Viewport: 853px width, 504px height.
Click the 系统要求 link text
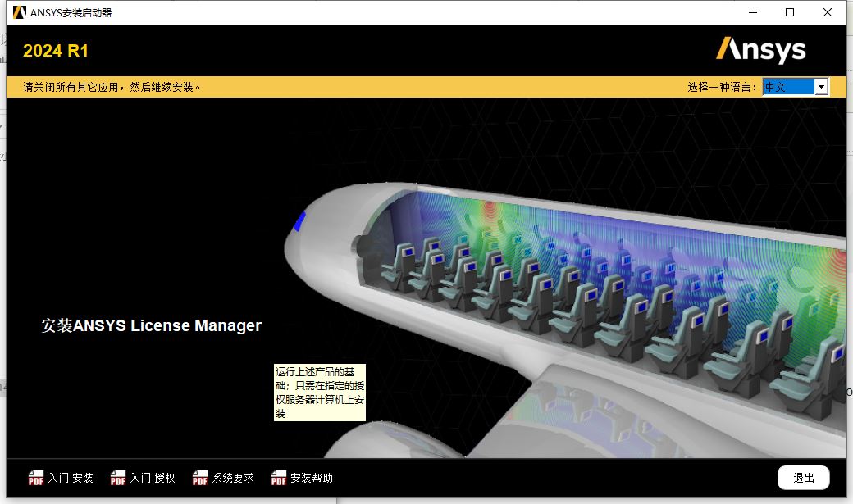click(234, 478)
